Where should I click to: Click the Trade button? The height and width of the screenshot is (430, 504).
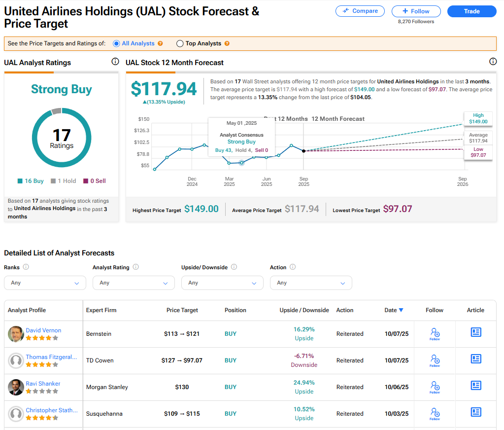coord(471,11)
